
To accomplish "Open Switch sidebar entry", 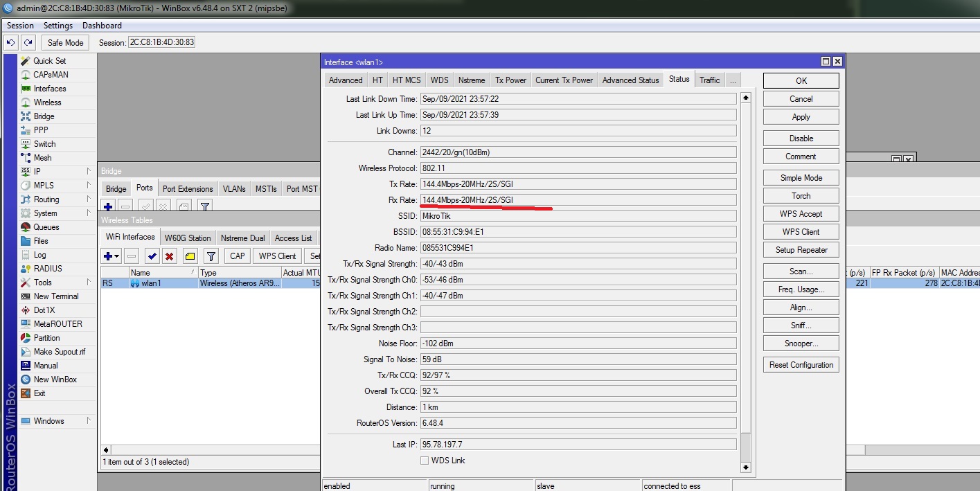I will click(x=44, y=144).
